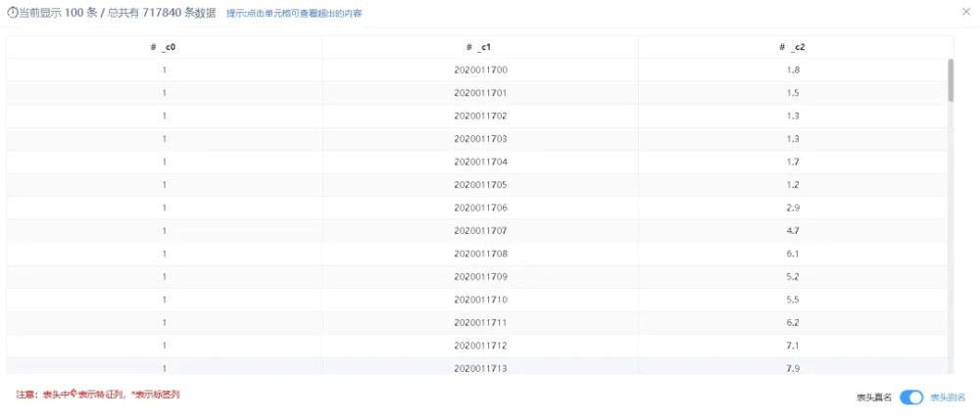Viewport: 980px width, 420px height.
Task: Click the cell 2020011701
Action: point(480,93)
